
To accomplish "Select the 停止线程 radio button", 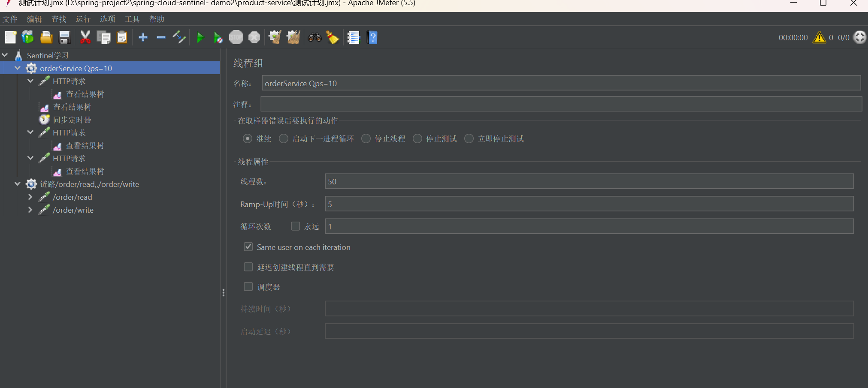I will click(366, 138).
